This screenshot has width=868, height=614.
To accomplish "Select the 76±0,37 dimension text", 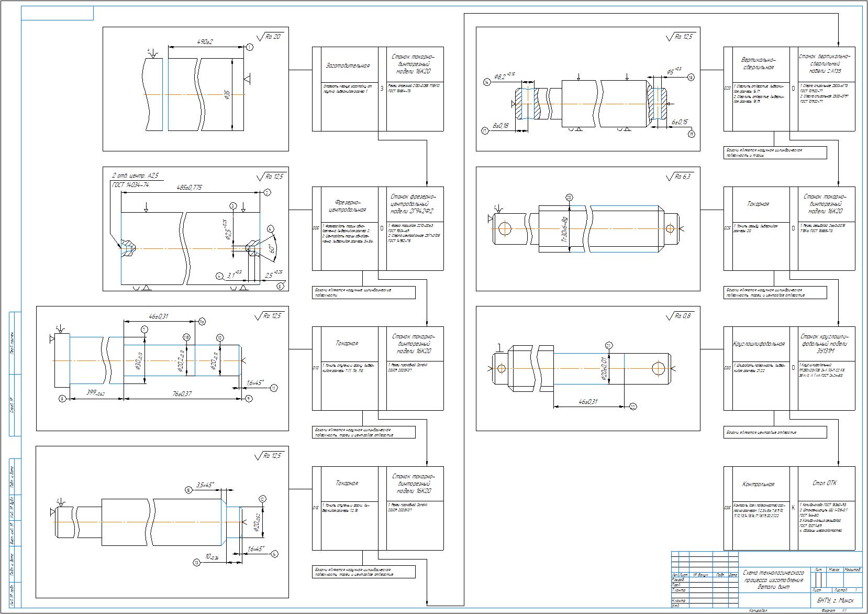I will pos(182,393).
